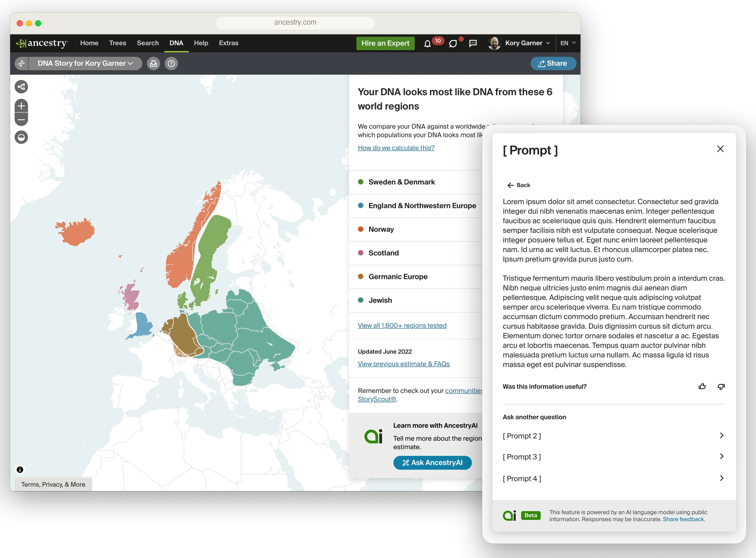Open Prompt 3 question chevron
This screenshot has width=756, height=558.
point(722,457)
